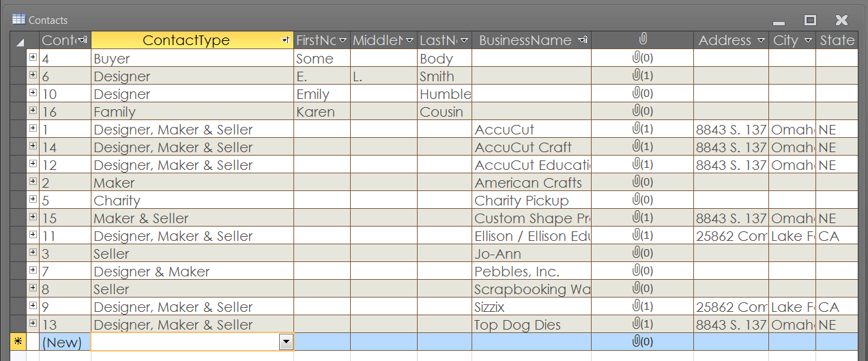The height and width of the screenshot is (361, 868).
Task: Open attachment cell for Scrapbooking row
Action: pyautogui.click(x=642, y=289)
